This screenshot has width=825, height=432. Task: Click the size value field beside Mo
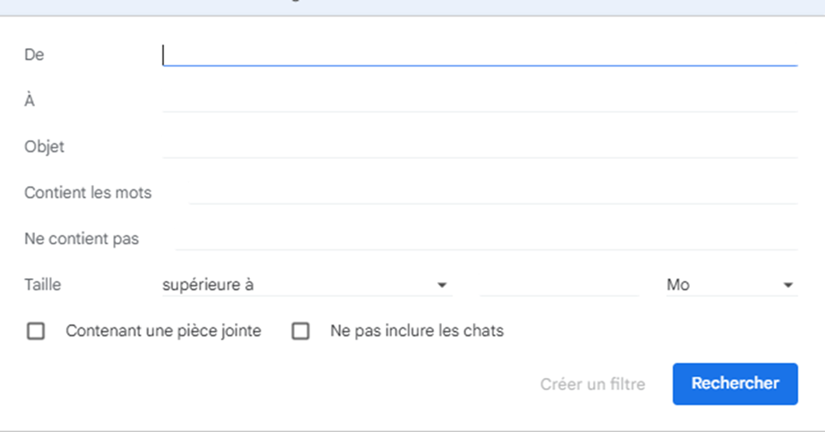[x=559, y=285]
